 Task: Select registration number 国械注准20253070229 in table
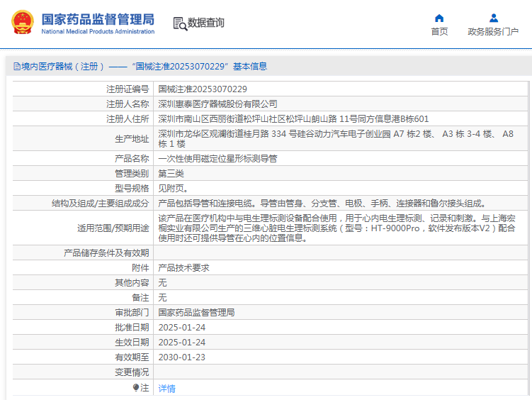coord(203,89)
